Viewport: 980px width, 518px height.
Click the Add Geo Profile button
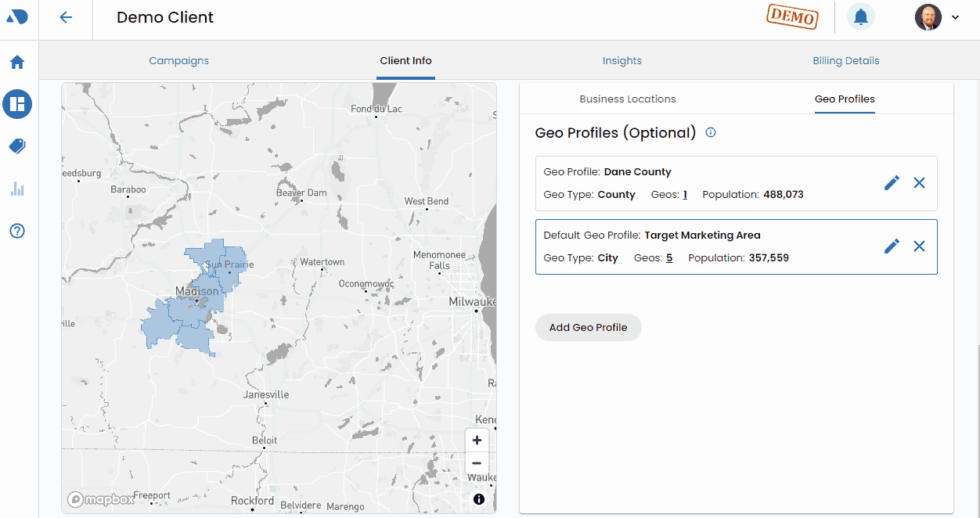[x=588, y=327]
